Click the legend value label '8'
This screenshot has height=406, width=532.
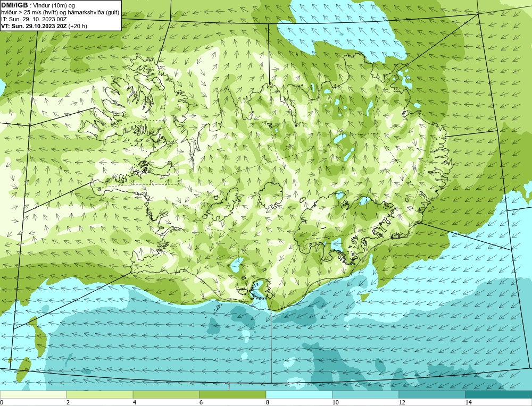[268, 402]
